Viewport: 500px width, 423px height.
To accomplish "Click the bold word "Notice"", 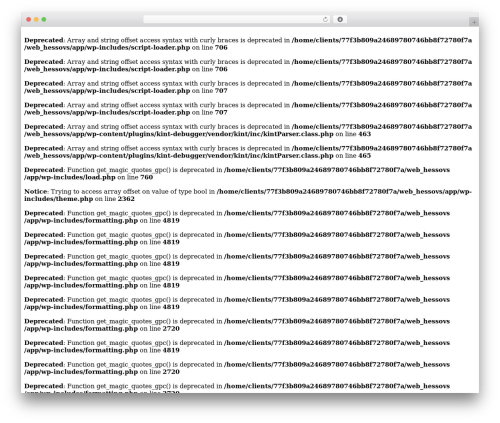I will click(x=36, y=192).
